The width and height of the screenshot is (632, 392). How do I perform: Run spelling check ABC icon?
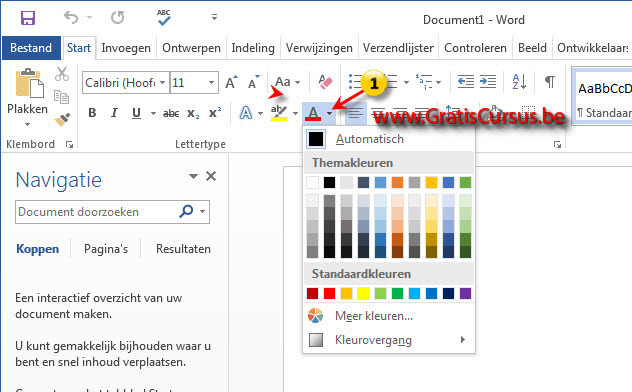click(164, 18)
